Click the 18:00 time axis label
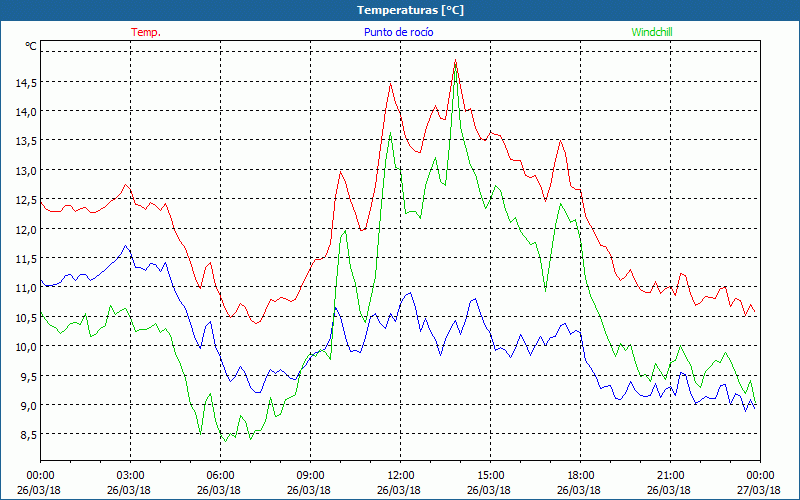This screenshot has height=500, width=800. coord(581,476)
